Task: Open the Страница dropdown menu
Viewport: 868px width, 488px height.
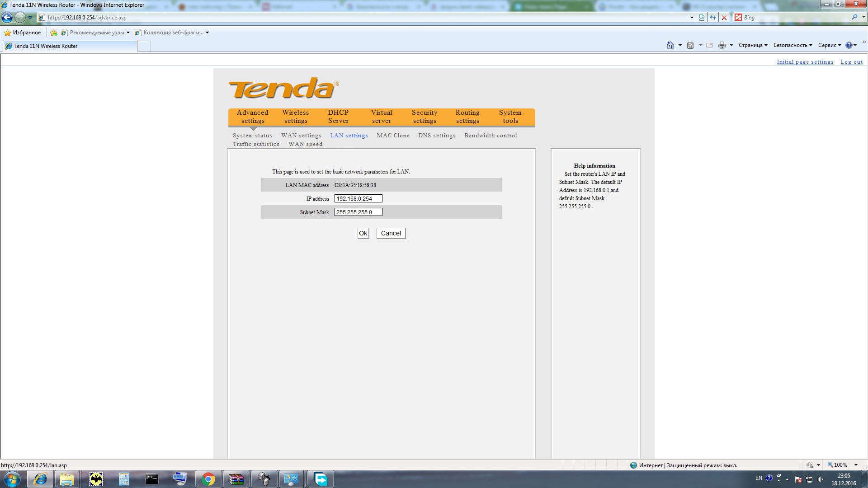Action: (x=753, y=45)
